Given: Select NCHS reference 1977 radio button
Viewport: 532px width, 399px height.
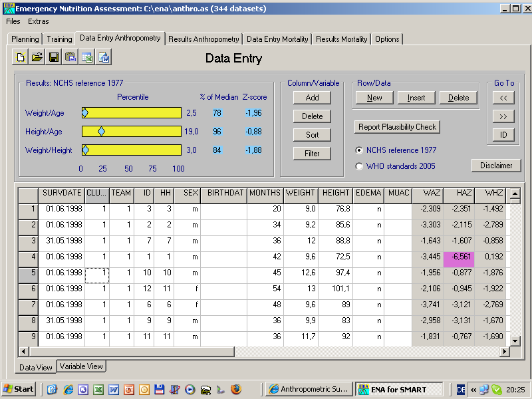Looking at the screenshot, I should (360, 150).
